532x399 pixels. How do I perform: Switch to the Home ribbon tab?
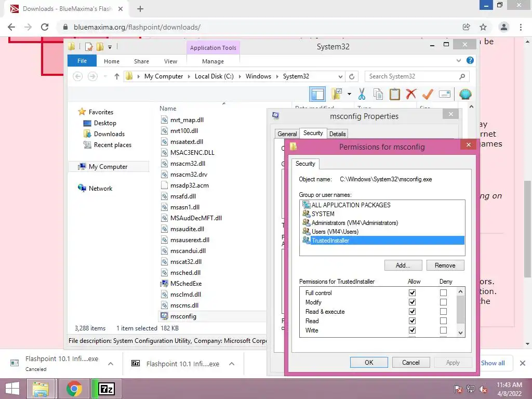click(112, 61)
